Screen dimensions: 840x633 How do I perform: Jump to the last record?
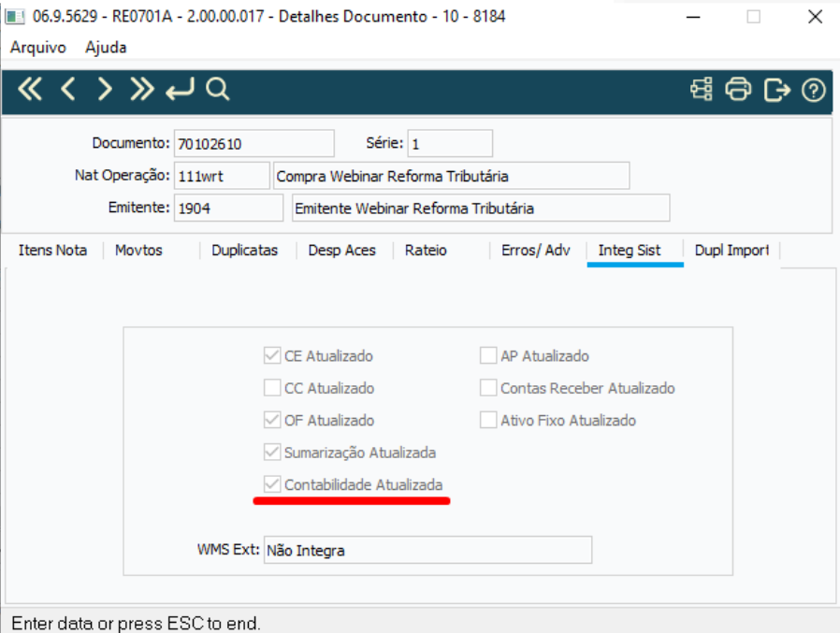[x=142, y=89]
